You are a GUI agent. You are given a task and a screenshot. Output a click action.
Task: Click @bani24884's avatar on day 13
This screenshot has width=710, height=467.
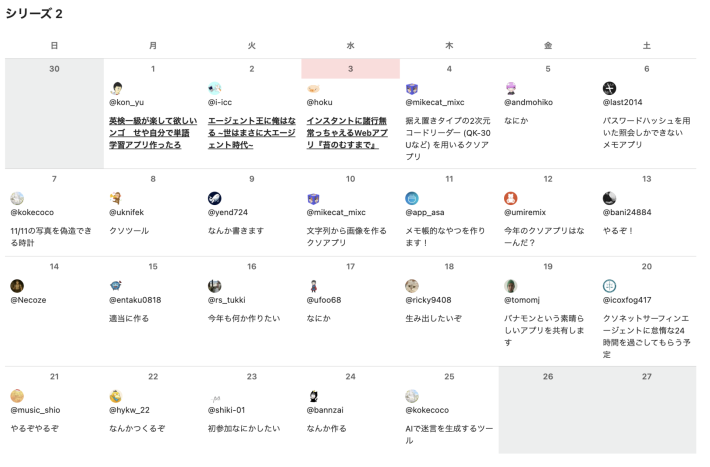609,198
